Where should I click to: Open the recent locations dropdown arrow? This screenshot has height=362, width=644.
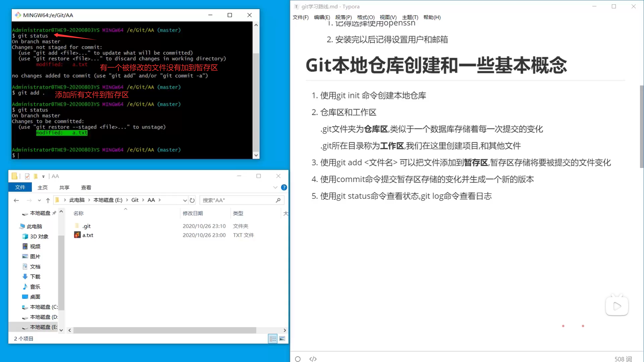click(39, 200)
